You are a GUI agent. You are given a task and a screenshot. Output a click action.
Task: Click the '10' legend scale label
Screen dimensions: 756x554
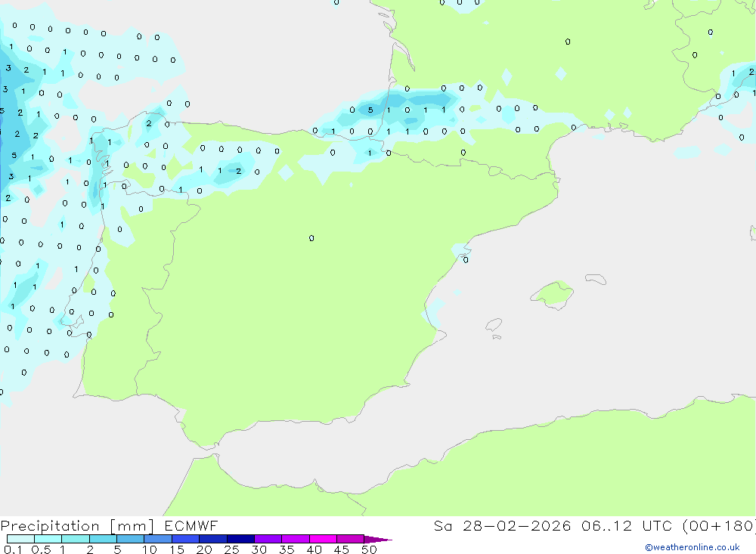point(150,549)
